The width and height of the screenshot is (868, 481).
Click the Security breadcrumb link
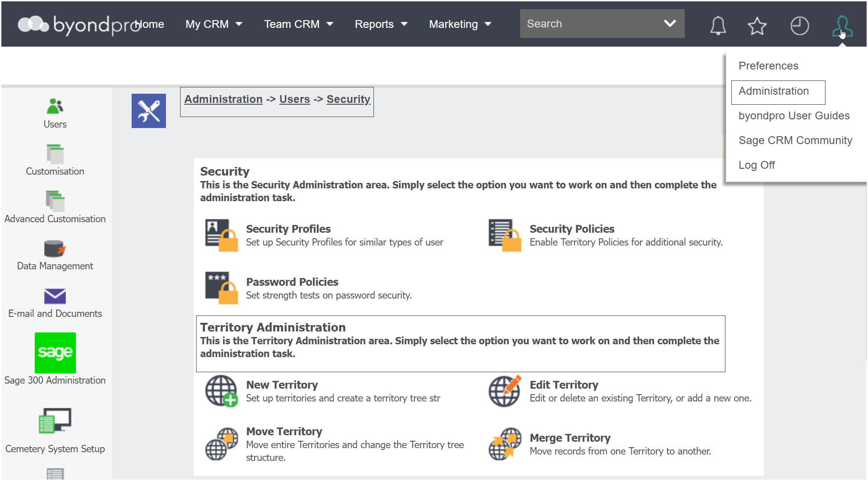348,99
